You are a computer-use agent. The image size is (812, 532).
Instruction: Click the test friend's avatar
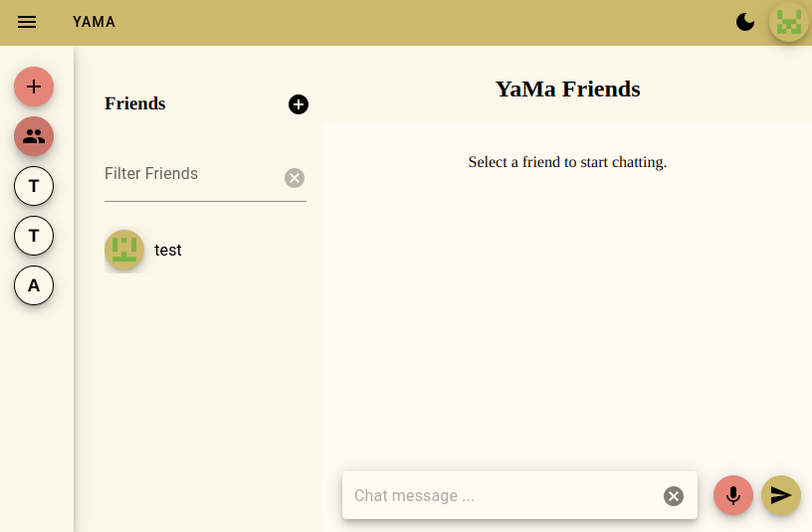[x=124, y=251]
